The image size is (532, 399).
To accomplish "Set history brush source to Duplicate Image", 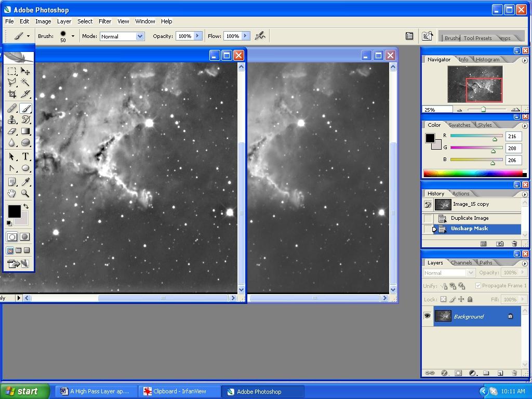I will point(428,218).
